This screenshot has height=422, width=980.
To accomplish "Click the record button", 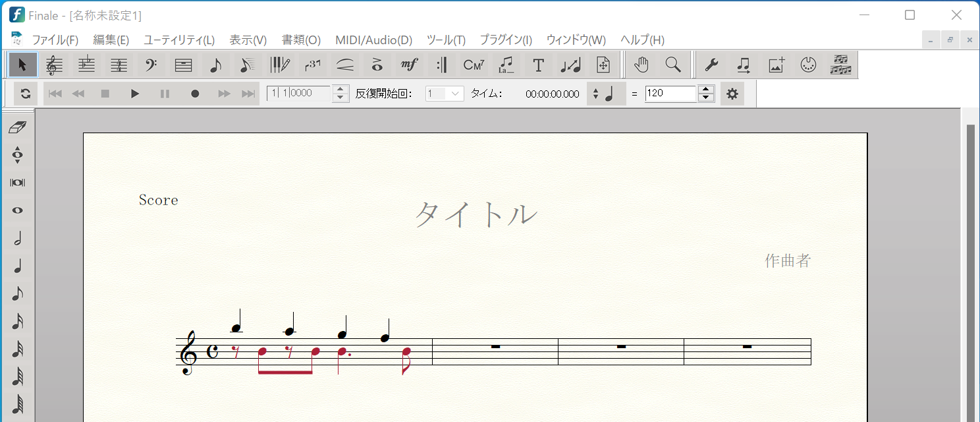I will pos(195,94).
